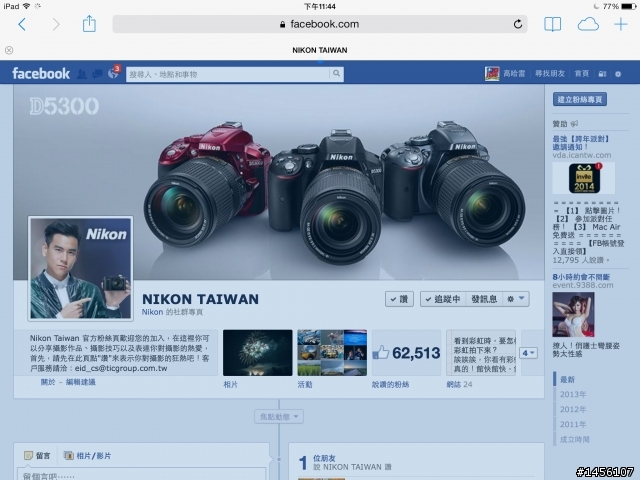The height and width of the screenshot is (480, 640).
Task: Jump to 成立時間 in timeline
Action: point(574,440)
